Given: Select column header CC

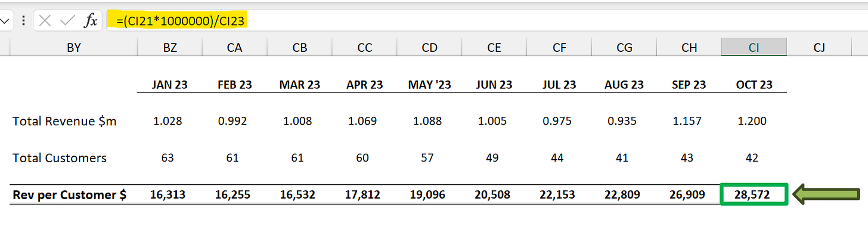Looking at the screenshot, I should (365, 48).
